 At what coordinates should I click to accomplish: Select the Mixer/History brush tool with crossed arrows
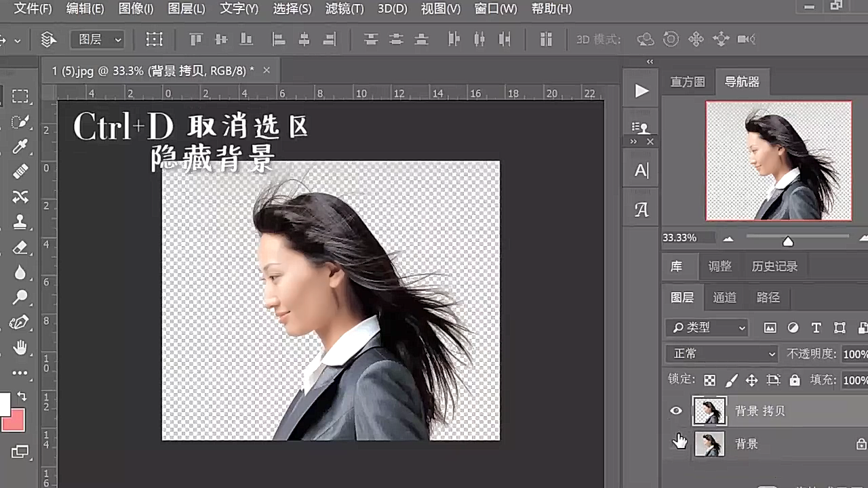20,197
